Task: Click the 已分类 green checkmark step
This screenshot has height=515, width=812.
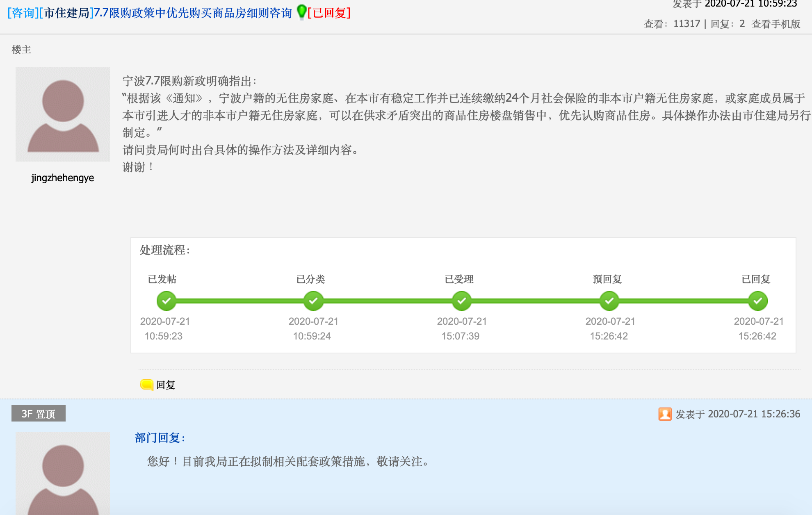Action: coord(314,301)
